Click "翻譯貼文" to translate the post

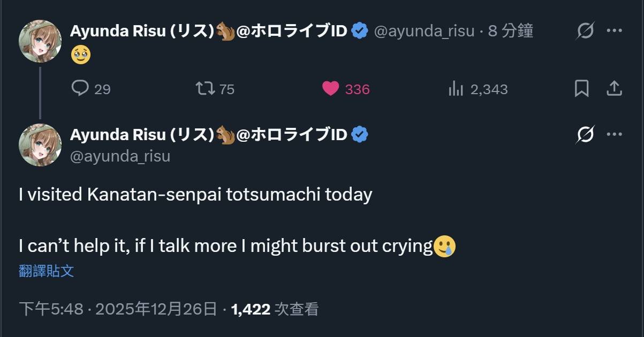(x=47, y=271)
